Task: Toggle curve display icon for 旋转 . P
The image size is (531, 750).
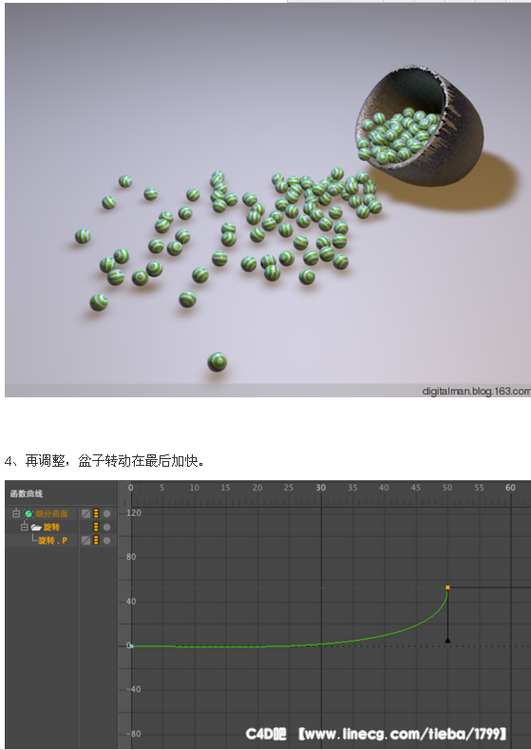Action: coord(86,540)
